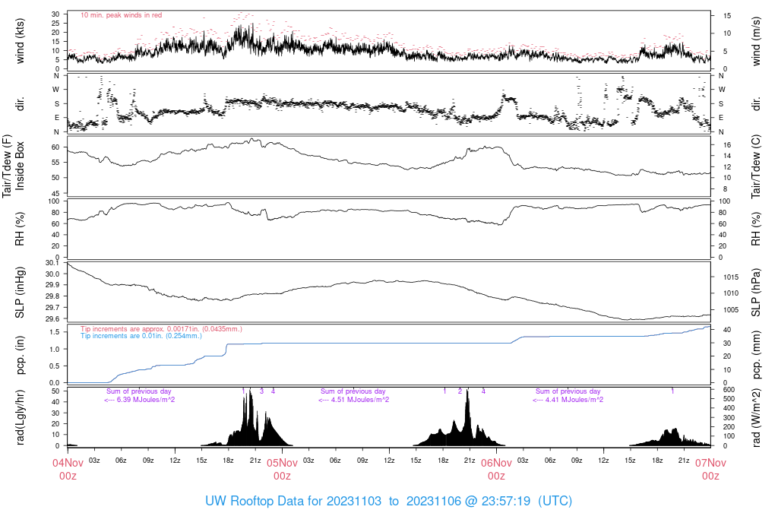Click the "<--- 4.41 MJoules/m^2" radiation sum

pyautogui.click(x=568, y=400)
